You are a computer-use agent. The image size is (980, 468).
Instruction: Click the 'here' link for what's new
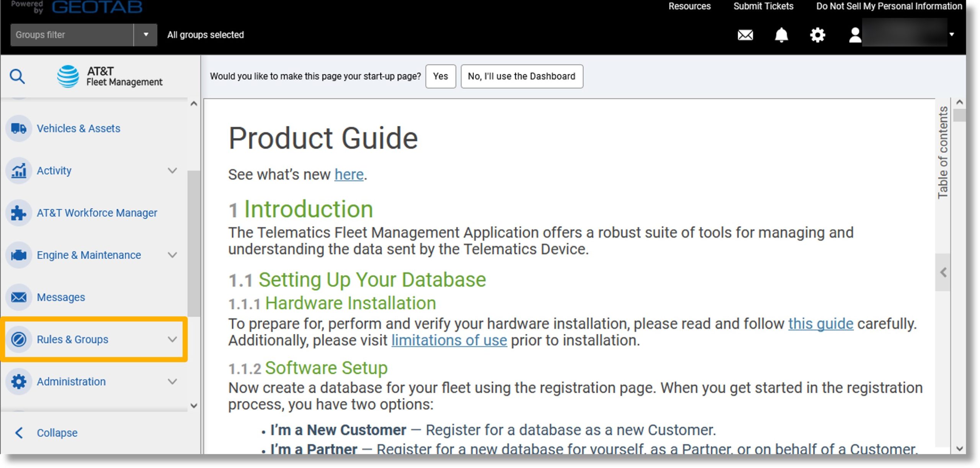click(349, 174)
